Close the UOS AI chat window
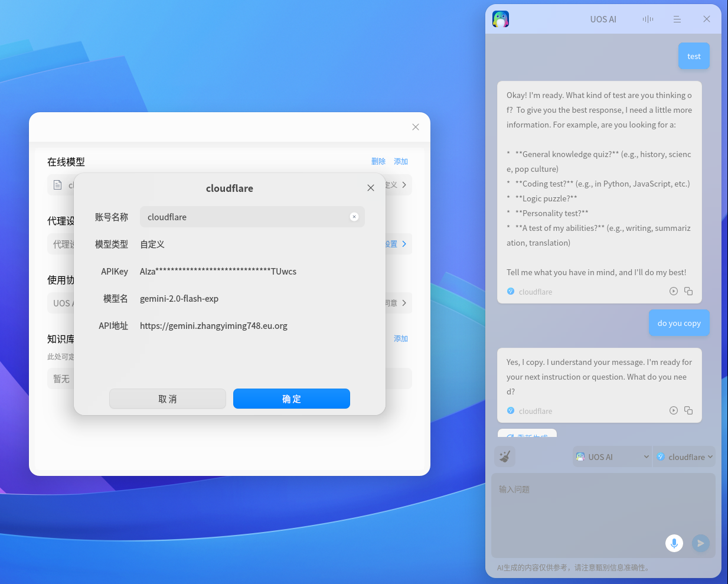This screenshot has width=728, height=584. coord(707,19)
